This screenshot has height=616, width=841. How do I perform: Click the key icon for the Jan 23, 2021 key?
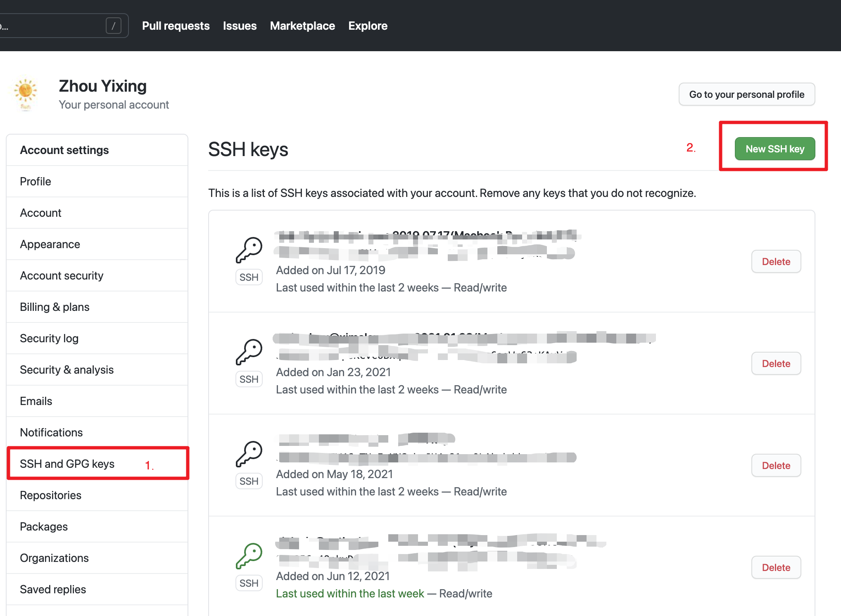click(x=249, y=352)
